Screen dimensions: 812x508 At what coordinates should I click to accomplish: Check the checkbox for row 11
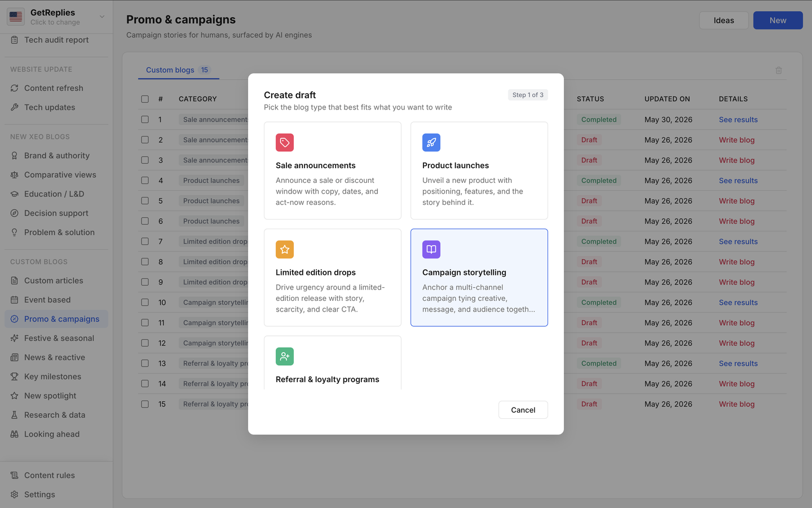pyautogui.click(x=145, y=323)
